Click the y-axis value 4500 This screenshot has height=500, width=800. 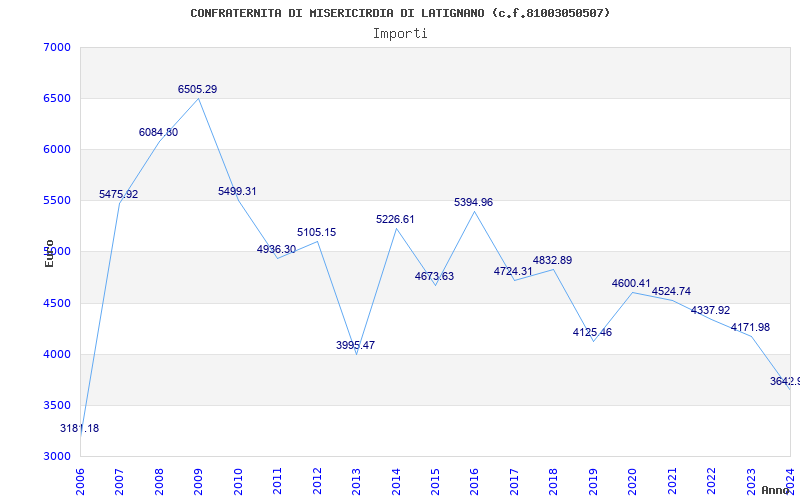[x=57, y=304]
